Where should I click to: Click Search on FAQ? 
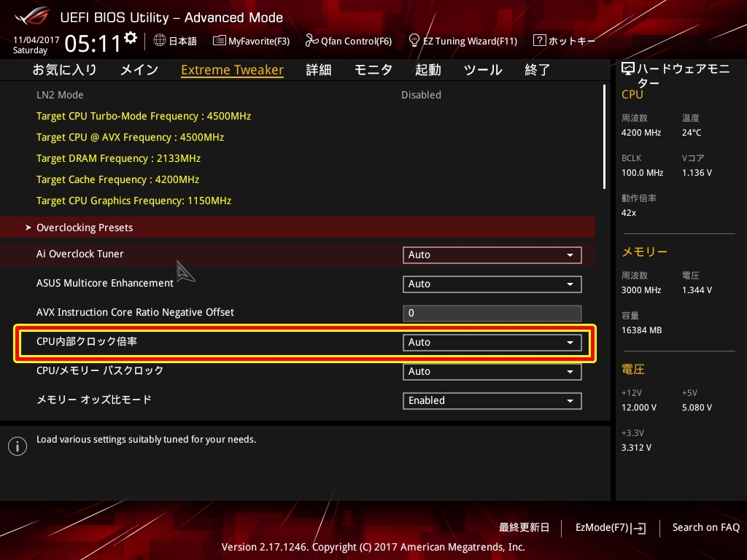pos(706,528)
